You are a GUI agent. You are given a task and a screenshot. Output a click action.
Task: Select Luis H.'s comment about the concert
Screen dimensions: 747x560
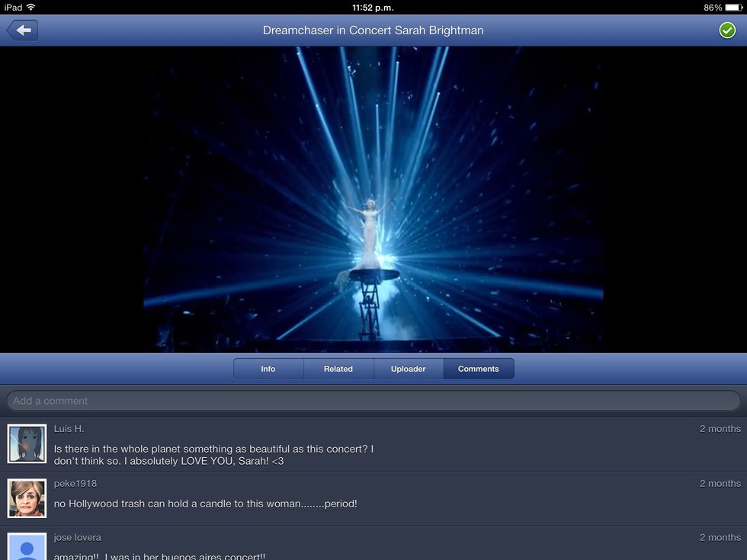pyautogui.click(x=213, y=455)
